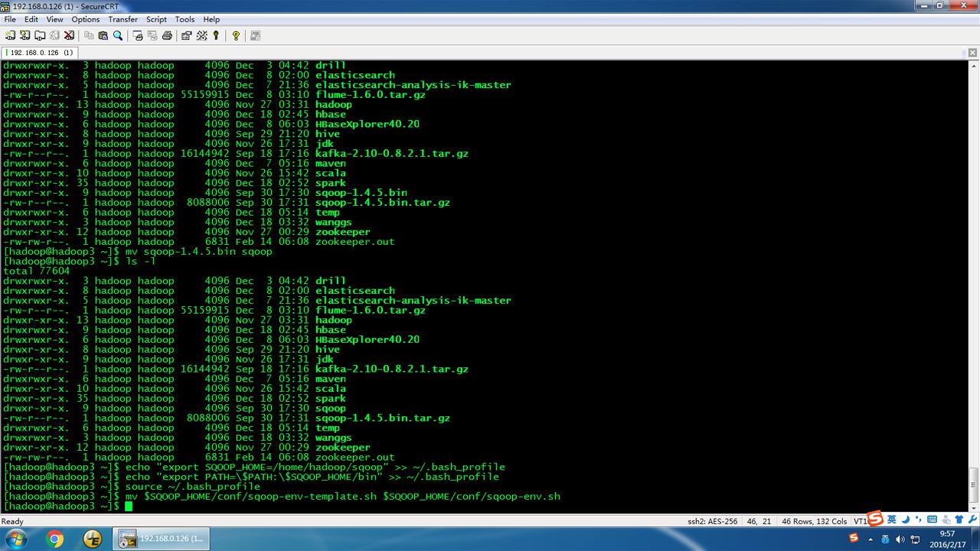980x551 pixels.
Task: Open the Options menu
Action: [x=86, y=19]
